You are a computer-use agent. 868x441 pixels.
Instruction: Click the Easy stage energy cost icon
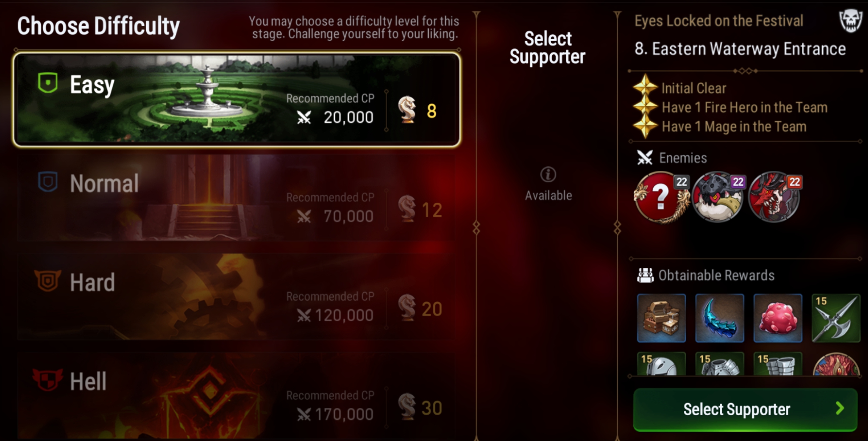click(406, 110)
